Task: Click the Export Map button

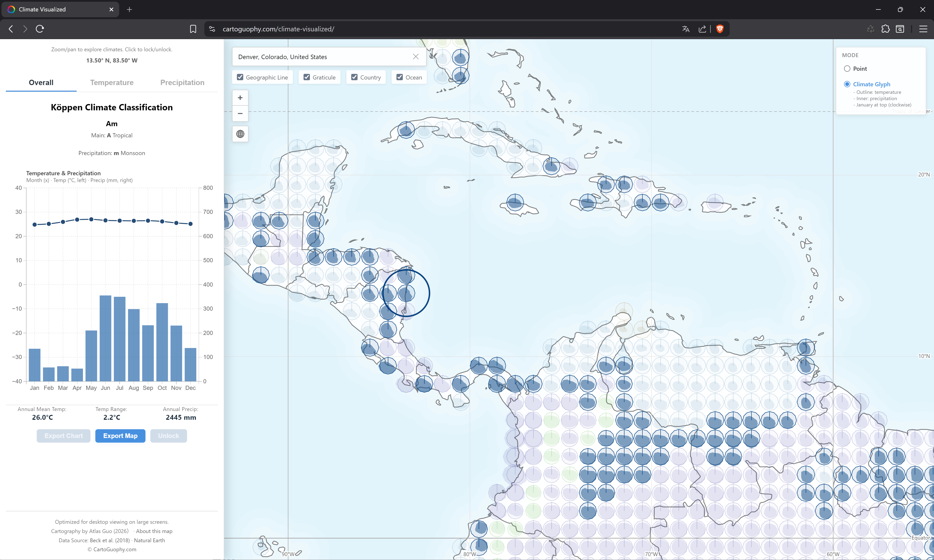Action: [x=120, y=436]
